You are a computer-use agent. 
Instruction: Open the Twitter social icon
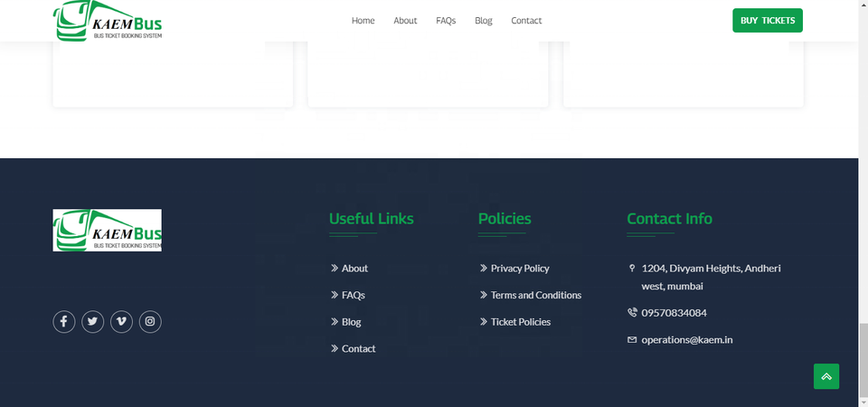pos(93,321)
